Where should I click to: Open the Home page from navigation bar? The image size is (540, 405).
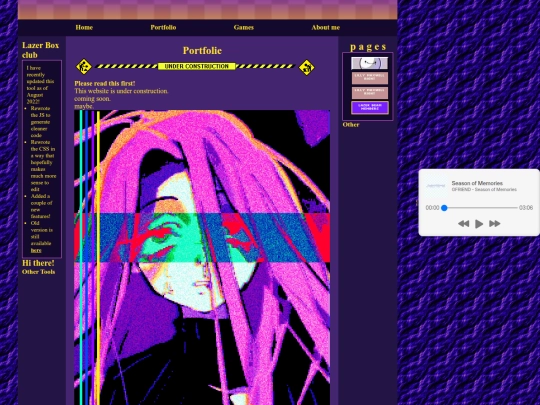coord(84,27)
